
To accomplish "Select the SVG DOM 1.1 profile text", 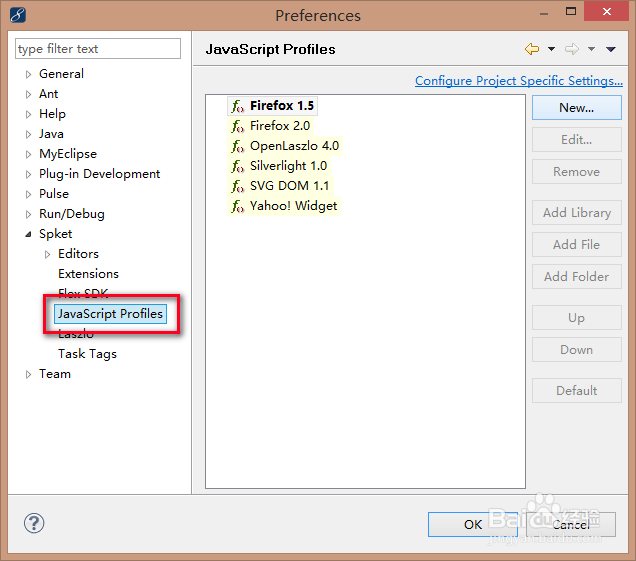I will tap(290, 186).
